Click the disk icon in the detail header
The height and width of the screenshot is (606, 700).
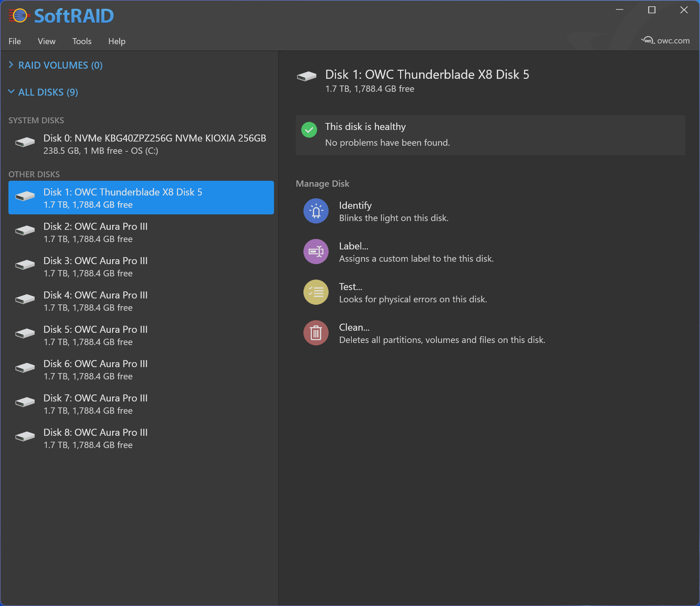(x=306, y=76)
